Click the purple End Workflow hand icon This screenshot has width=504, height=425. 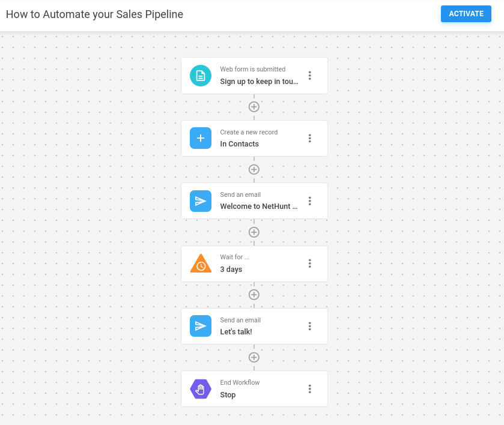click(x=201, y=389)
